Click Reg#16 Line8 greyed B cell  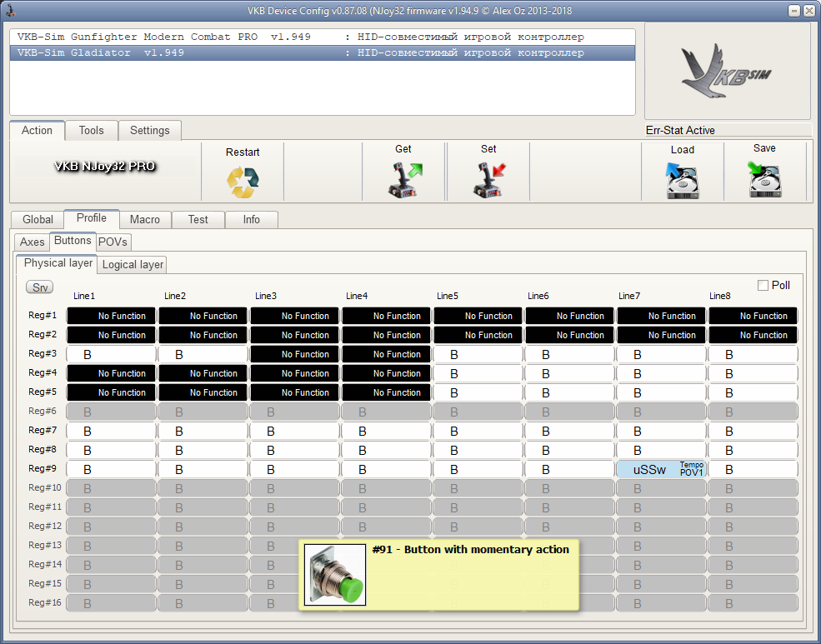(753, 603)
